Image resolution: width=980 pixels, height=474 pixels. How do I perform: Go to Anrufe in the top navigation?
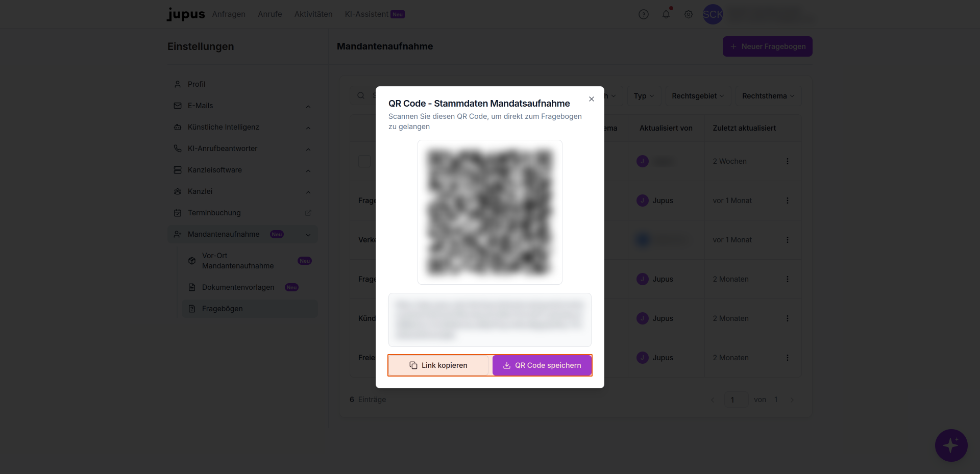click(270, 14)
